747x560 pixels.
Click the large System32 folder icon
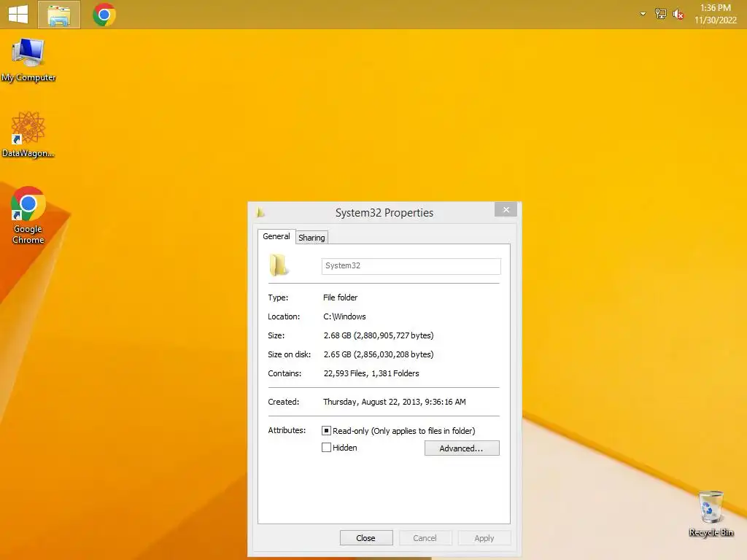(x=279, y=265)
